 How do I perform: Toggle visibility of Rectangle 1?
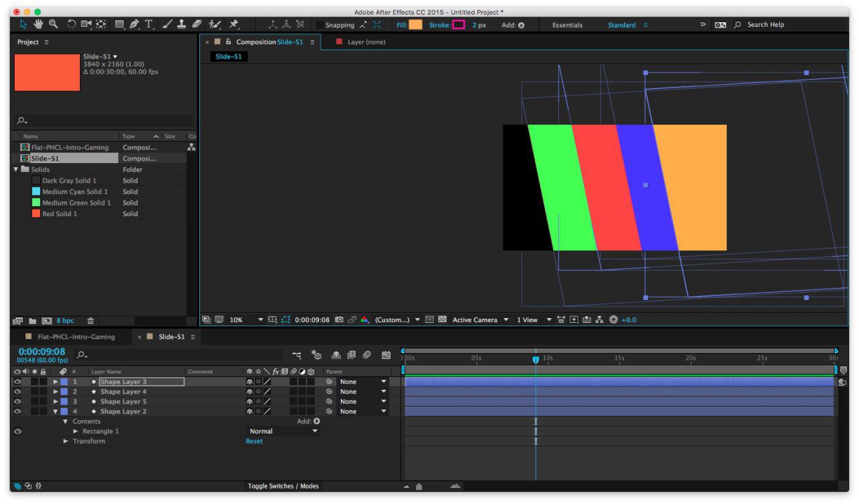16,431
